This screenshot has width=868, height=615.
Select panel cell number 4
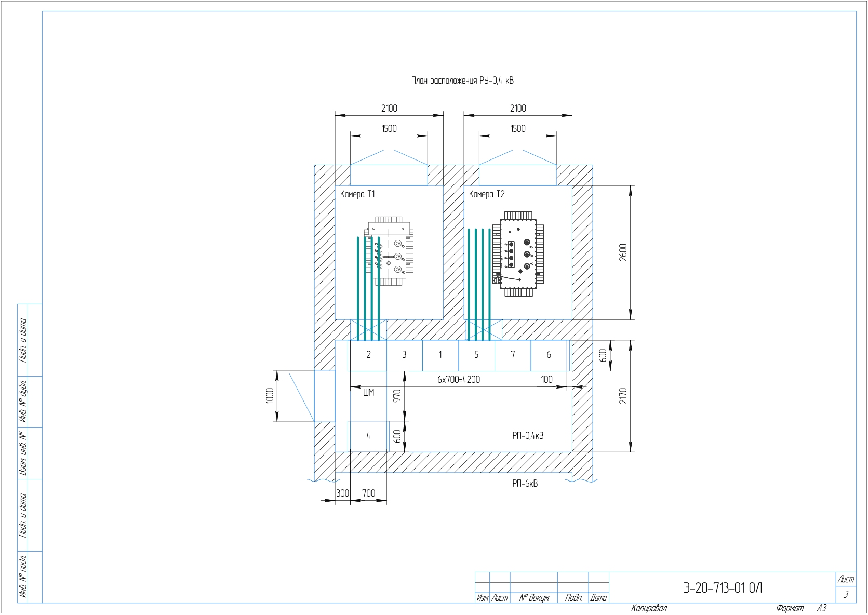click(368, 436)
